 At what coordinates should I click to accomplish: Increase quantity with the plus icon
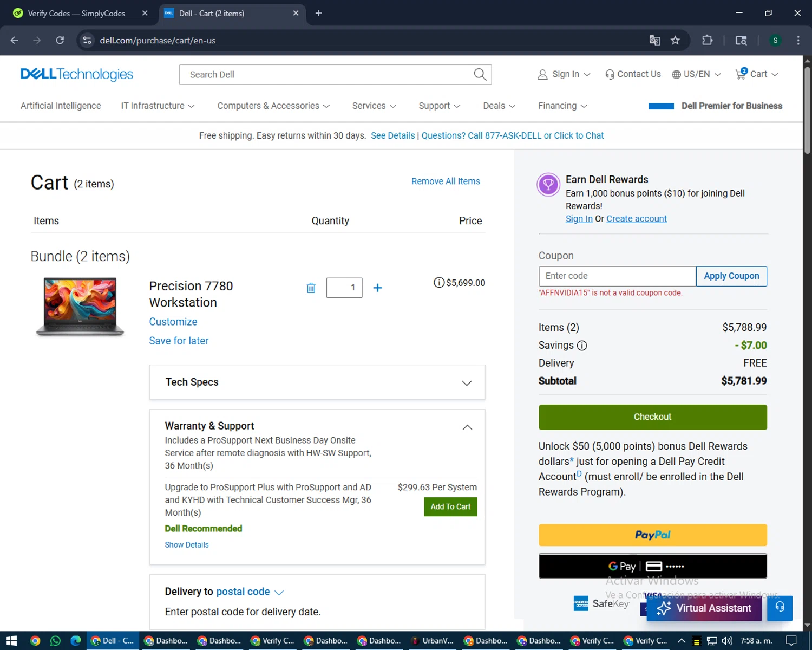tap(377, 288)
